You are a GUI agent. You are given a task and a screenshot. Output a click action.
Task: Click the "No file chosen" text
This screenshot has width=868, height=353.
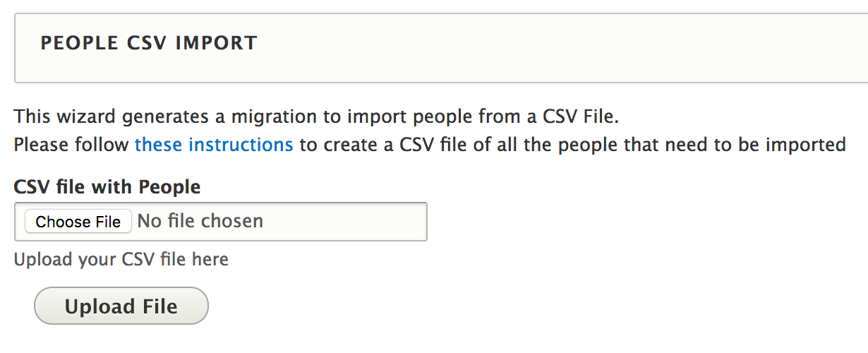pyautogui.click(x=200, y=221)
